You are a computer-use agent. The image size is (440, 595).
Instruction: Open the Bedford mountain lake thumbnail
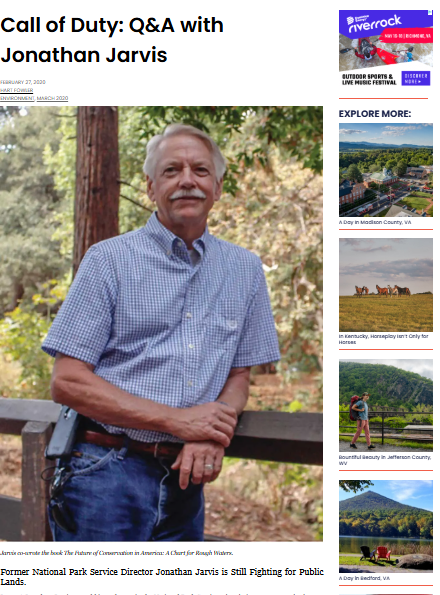tap(386, 526)
